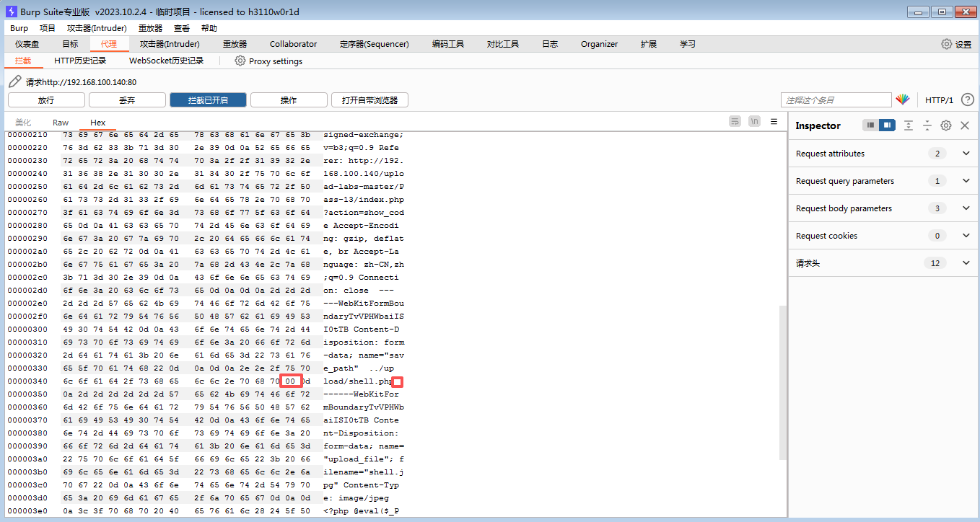Click the hex editor vertical scrollbar
980x522 pixels.
[x=783, y=382]
